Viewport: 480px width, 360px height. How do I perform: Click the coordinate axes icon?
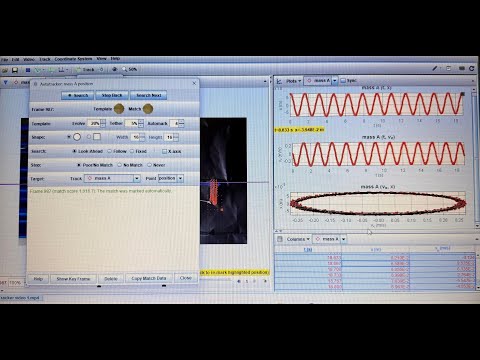tap(62, 70)
